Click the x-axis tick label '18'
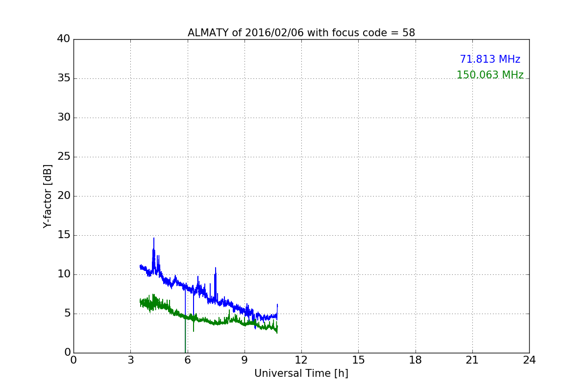The image size is (588, 392). [x=416, y=360]
